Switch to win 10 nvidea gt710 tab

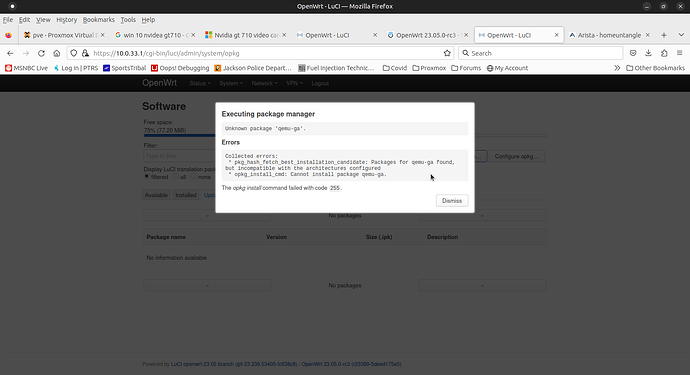154,35
